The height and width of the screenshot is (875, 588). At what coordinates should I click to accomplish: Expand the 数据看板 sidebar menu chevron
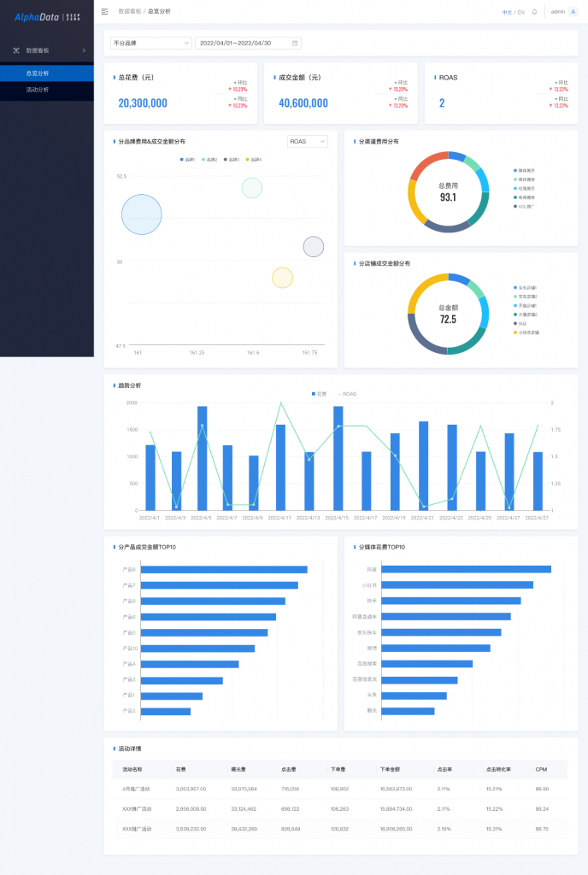(x=84, y=51)
